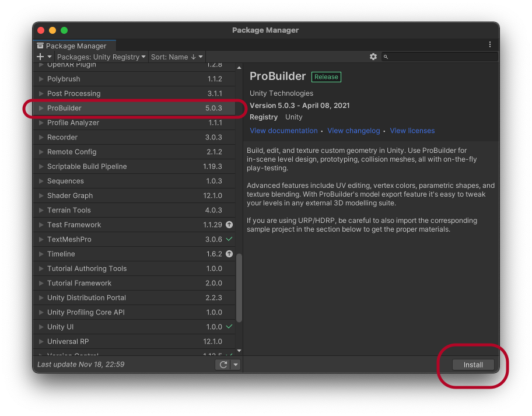Select Unity Distribution Portal package
This screenshot has width=532, height=416.
coord(134,298)
